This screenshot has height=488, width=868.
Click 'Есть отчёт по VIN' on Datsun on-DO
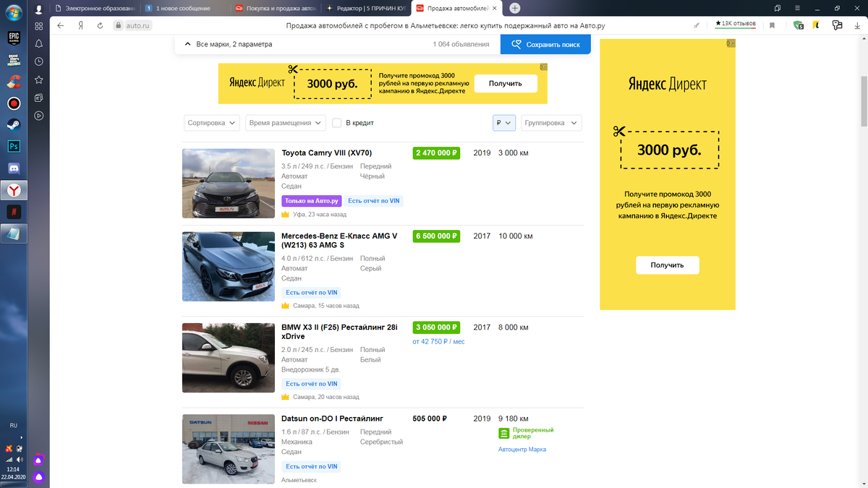coord(311,466)
